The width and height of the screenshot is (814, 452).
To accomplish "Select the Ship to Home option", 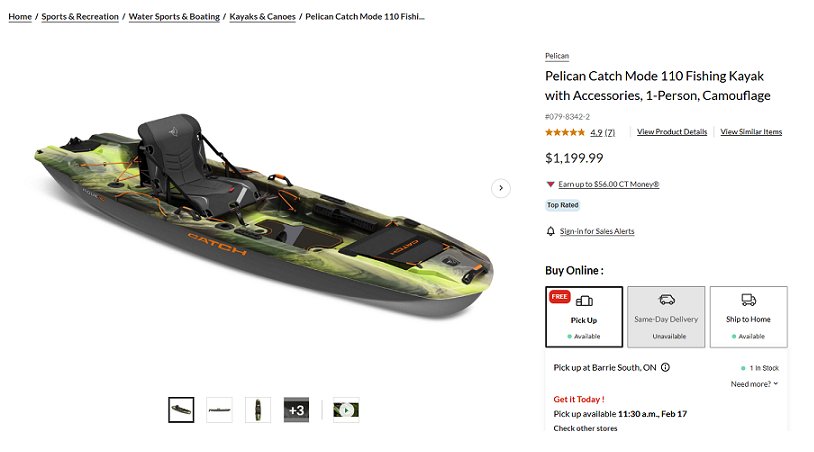I will point(748,316).
